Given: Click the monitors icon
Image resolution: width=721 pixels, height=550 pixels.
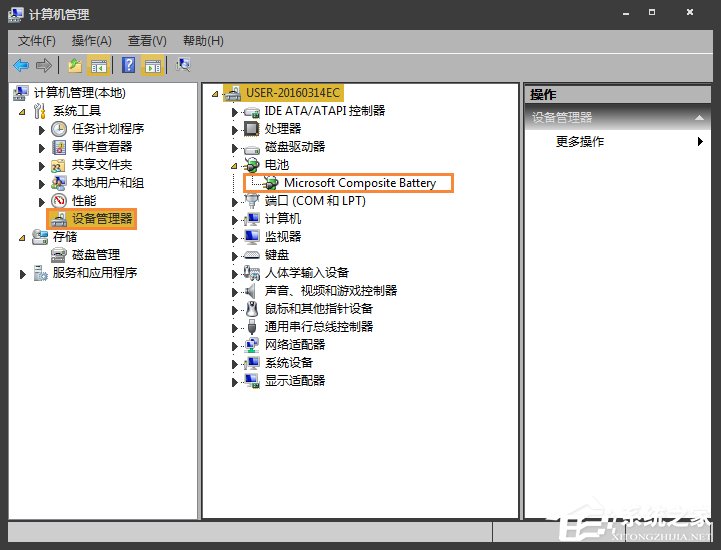Looking at the screenshot, I should pyautogui.click(x=252, y=237).
